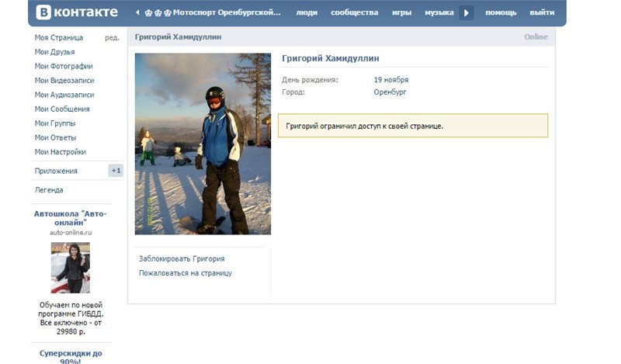
Task: Open Мои Друзья
Action: pyautogui.click(x=54, y=52)
